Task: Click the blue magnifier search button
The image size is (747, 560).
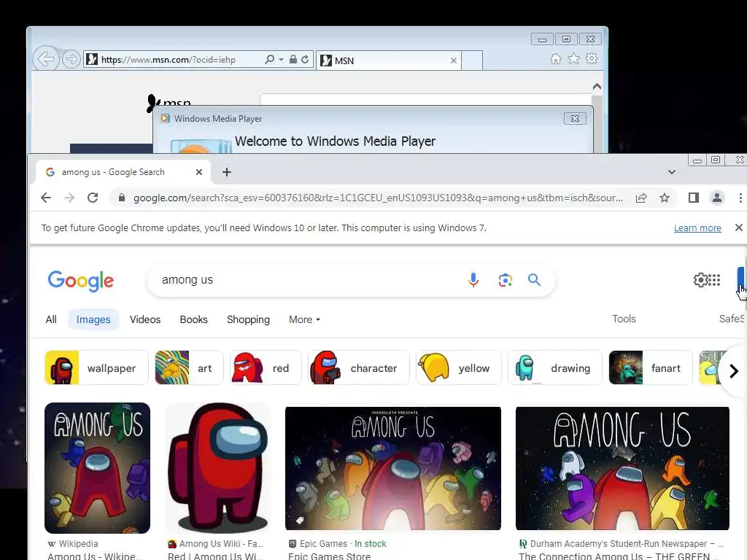Action: 535,279
